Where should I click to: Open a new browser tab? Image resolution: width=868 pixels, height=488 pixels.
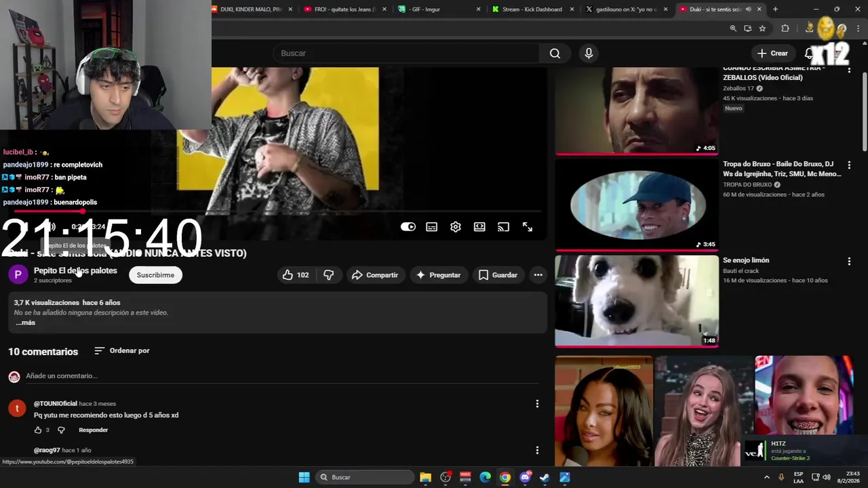coord(775,9)
